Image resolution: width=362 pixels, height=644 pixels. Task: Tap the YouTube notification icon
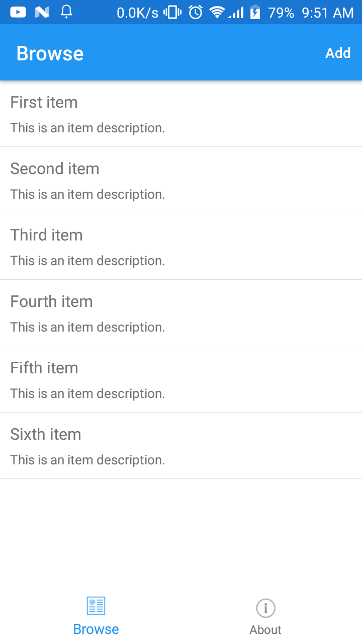pyautogui.click(x=18, y=12)
